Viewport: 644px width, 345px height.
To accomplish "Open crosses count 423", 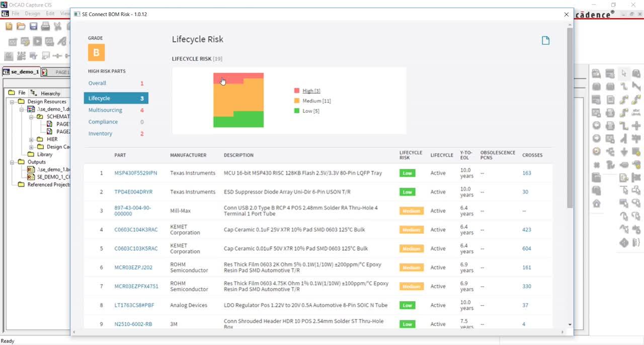I will pos(527,230).
